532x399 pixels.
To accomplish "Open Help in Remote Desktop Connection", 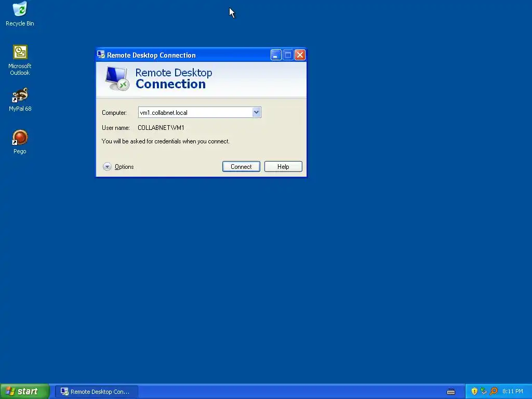I will coord(283,167).
